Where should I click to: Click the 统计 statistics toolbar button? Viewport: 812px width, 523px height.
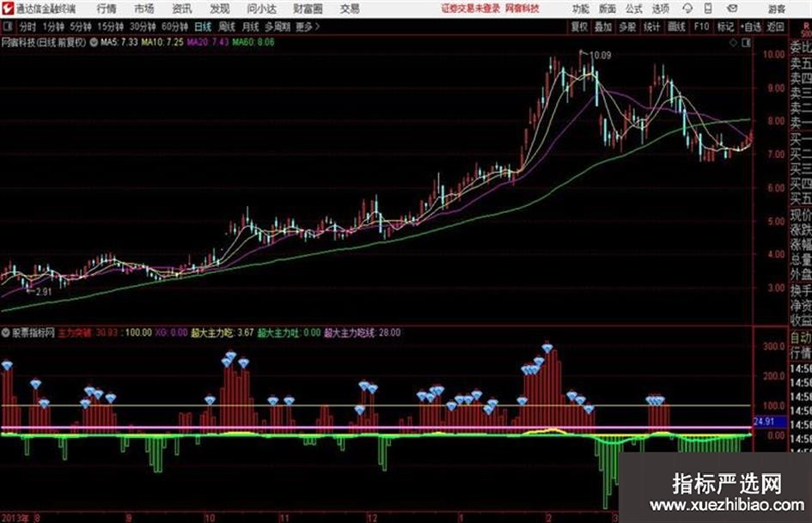point(651,27)
